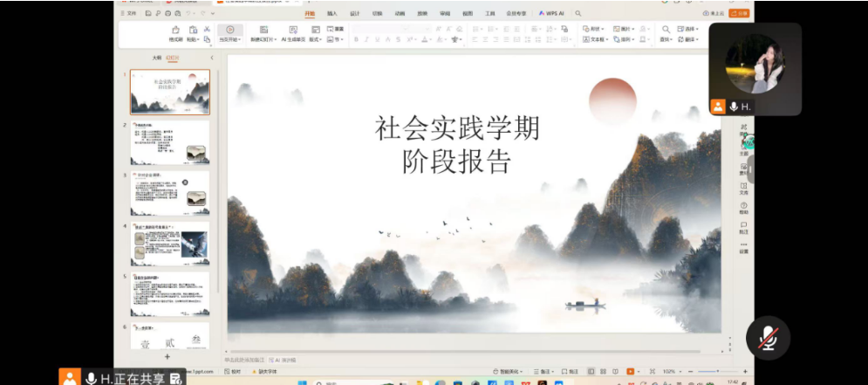868x385 pixels.
Task: Click the orange 分享 share button
Action: tap(740, 14)
